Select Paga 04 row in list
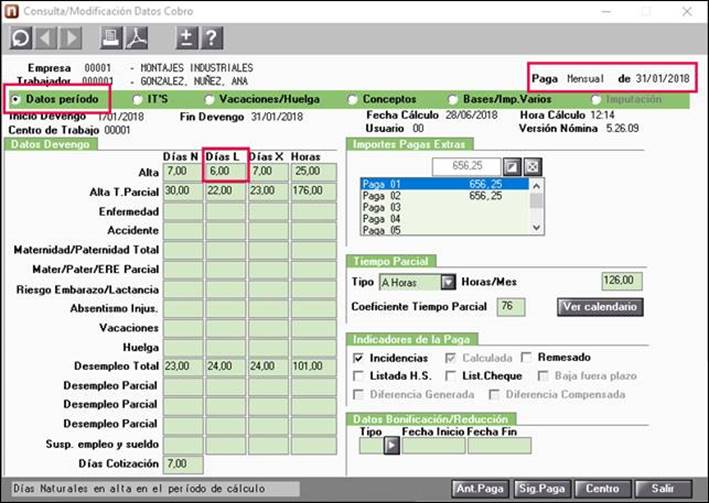 coord(444,219)
